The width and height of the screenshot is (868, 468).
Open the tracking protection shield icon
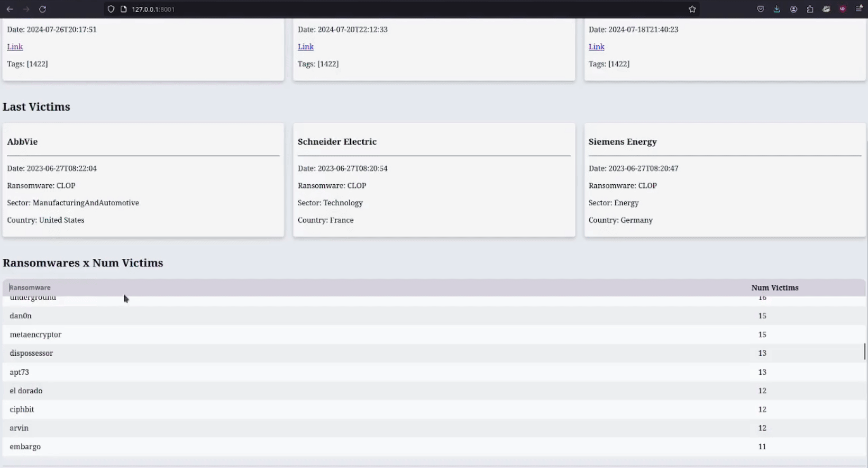111,9
